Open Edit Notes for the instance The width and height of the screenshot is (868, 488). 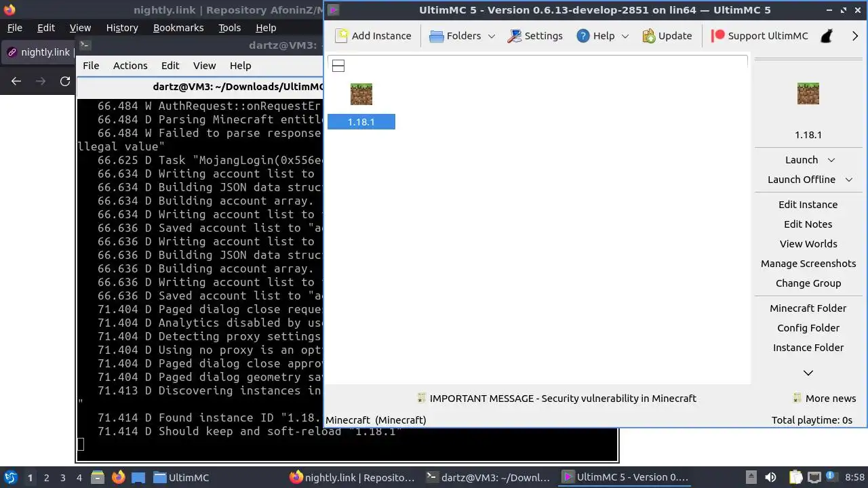(808, 224)
